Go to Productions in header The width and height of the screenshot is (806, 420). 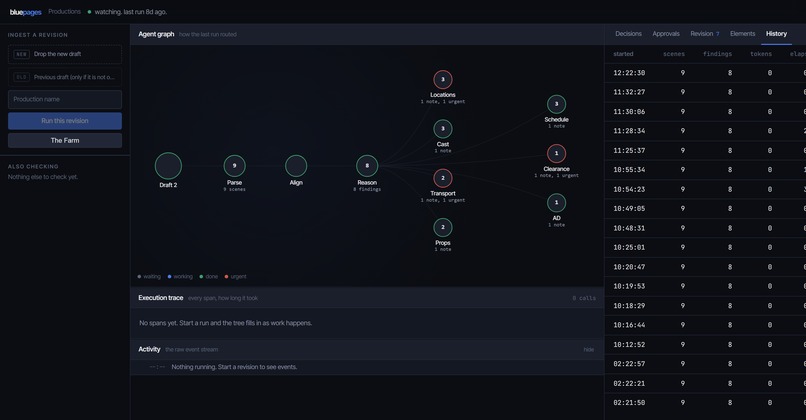coord(64,11)
